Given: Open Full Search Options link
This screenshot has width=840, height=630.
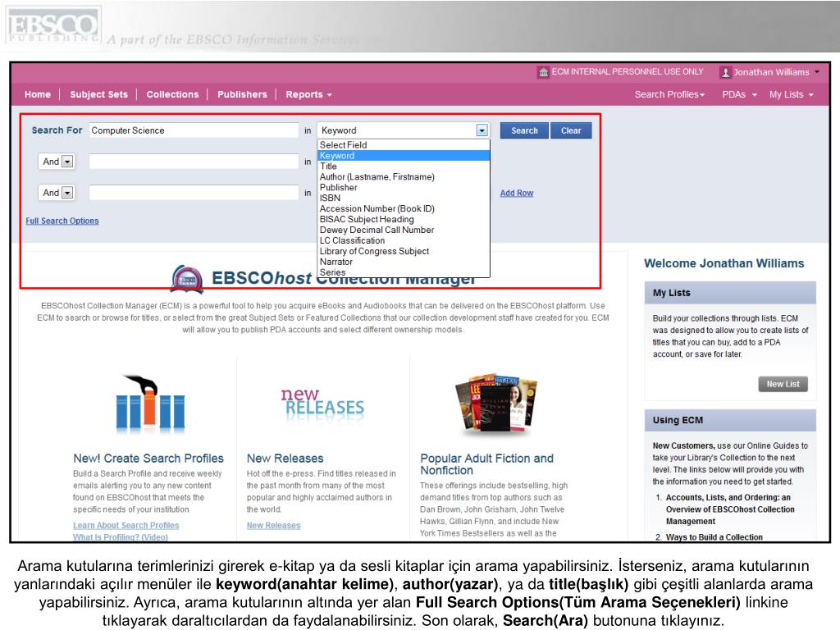Looking at the screenshot, I should [x=62, y=221].
